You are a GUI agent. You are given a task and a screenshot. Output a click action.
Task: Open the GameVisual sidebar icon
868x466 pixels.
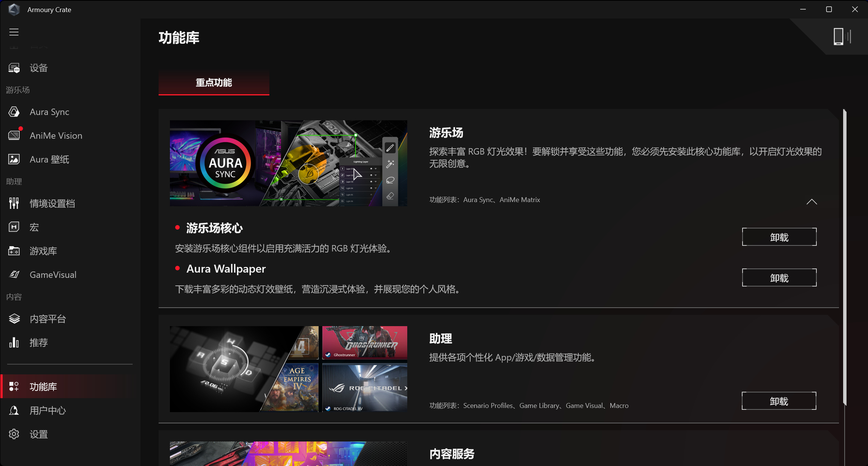pos(14,274)
